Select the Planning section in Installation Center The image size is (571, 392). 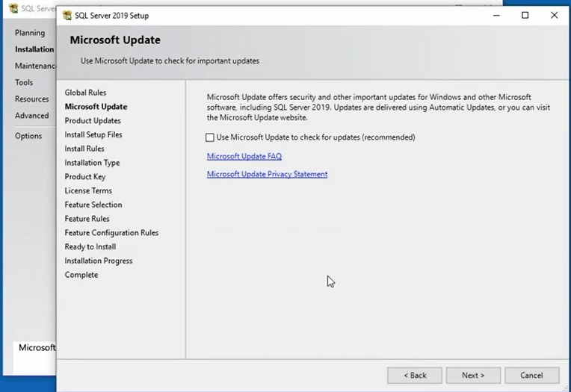click(30, 33)
